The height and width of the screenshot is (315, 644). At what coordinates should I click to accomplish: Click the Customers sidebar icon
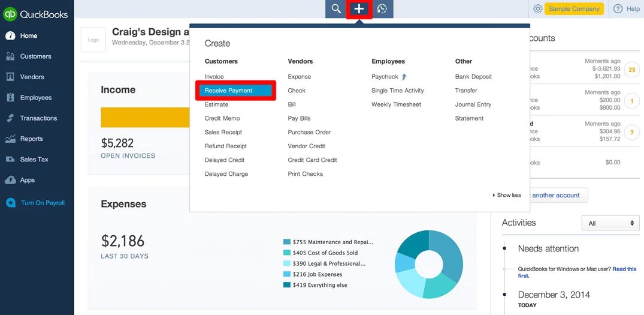(x=10, y=56)
